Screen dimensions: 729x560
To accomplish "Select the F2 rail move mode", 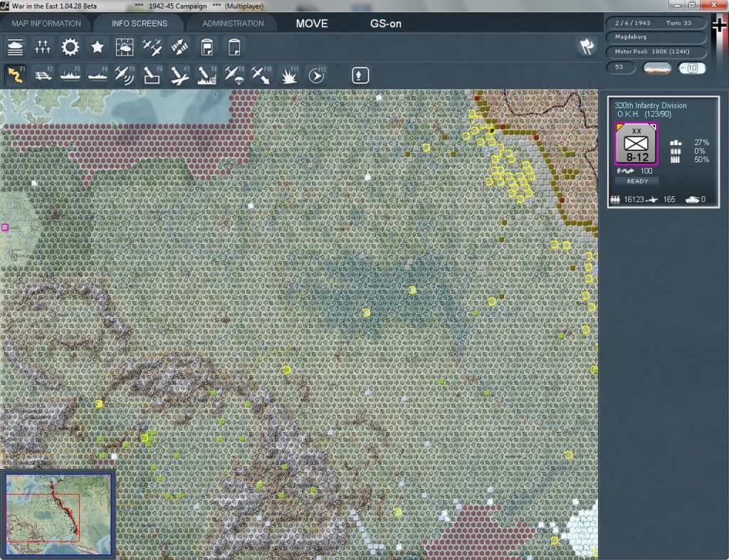I will coord(43,75).
